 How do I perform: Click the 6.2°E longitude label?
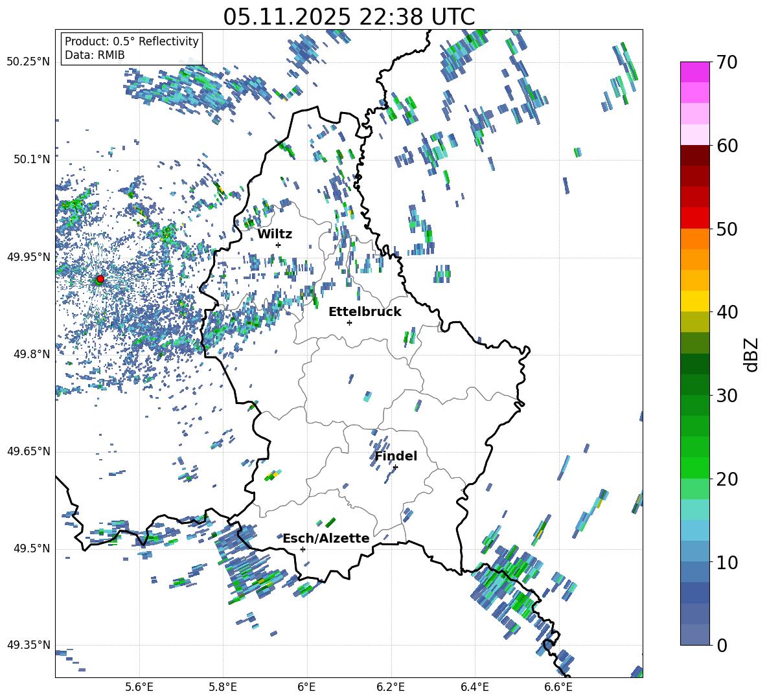tap(391, 687)
